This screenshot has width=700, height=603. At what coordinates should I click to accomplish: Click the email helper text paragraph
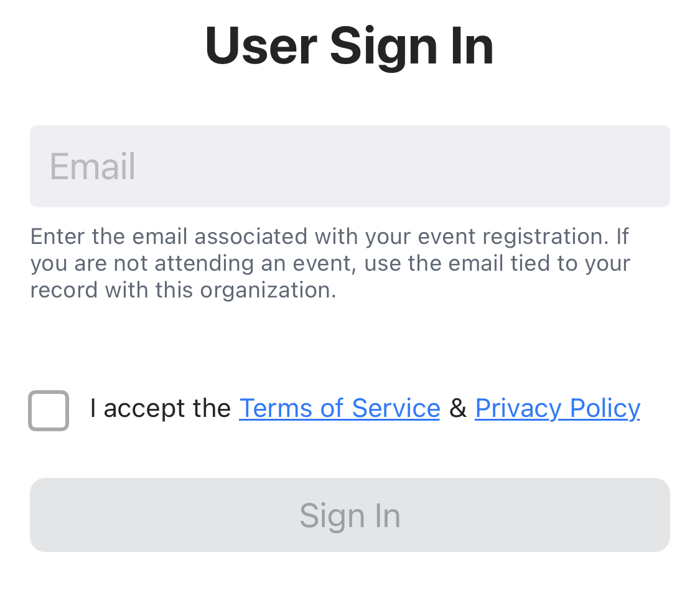pos(330,263)
